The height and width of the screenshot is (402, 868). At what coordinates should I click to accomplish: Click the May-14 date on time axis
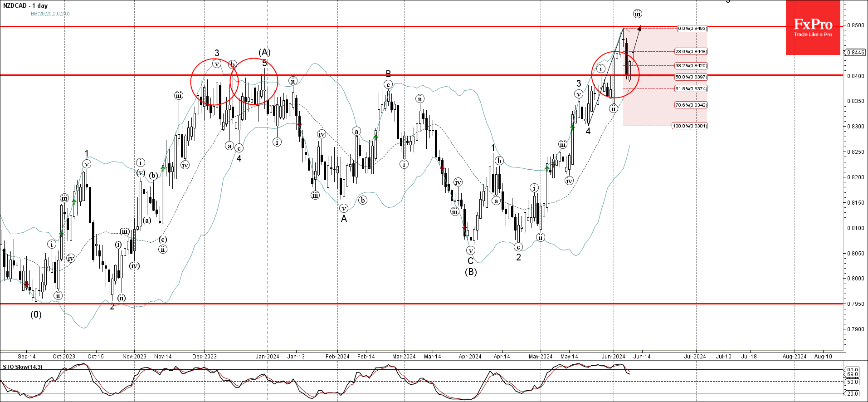pos(569,357)
